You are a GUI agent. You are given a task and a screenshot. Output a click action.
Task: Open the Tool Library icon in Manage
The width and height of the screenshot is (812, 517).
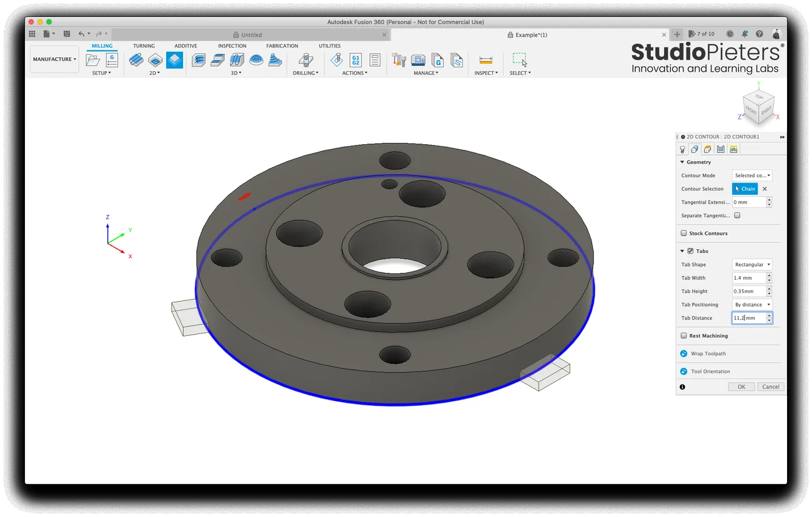(399, 60)
